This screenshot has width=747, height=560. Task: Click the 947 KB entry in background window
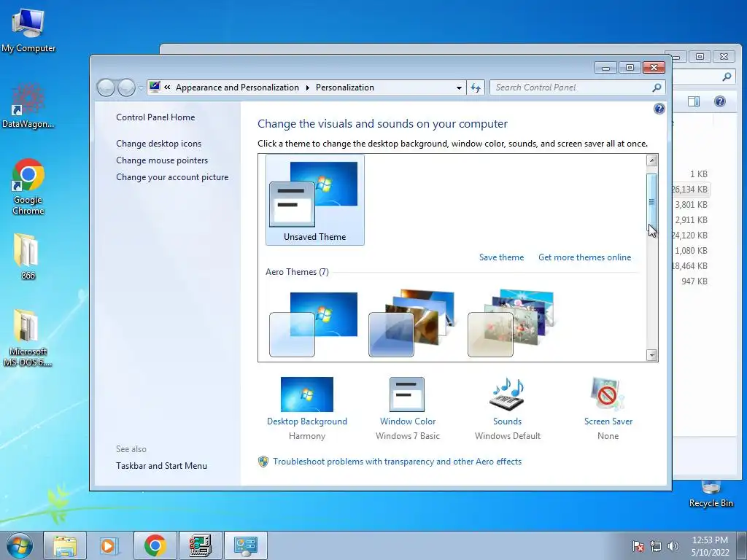coord(694,281)
